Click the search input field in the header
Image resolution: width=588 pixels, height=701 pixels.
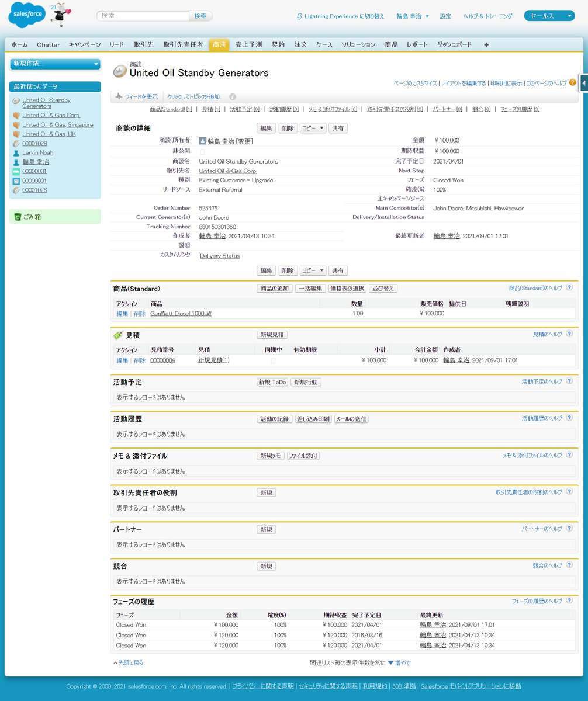coord(143,16)
